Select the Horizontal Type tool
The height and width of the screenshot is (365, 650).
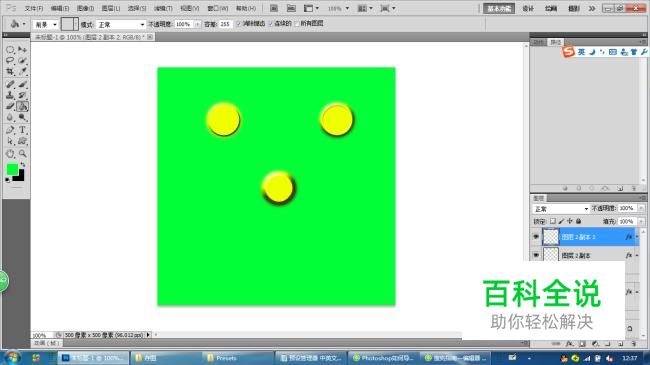click(x=22, y=130)
